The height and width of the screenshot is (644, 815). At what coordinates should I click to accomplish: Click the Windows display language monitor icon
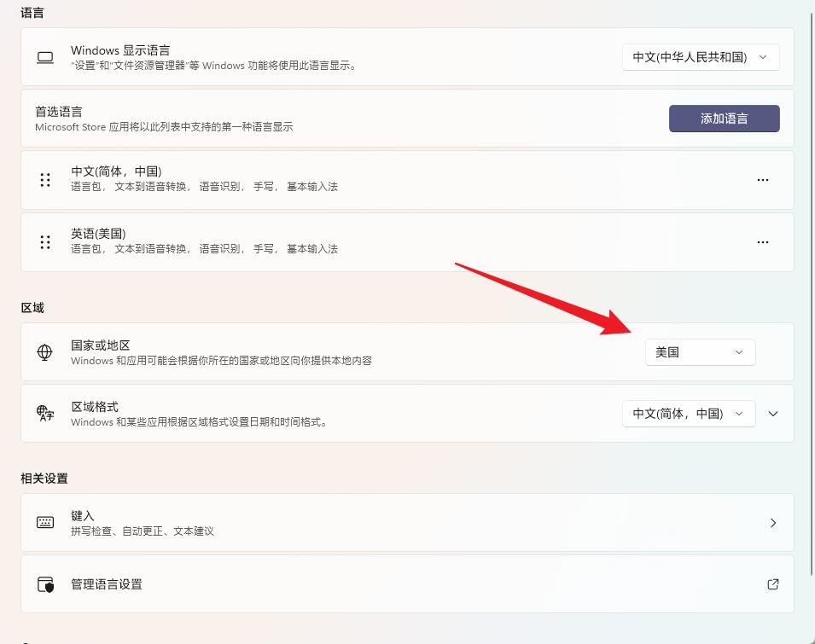tap(45, 58)
